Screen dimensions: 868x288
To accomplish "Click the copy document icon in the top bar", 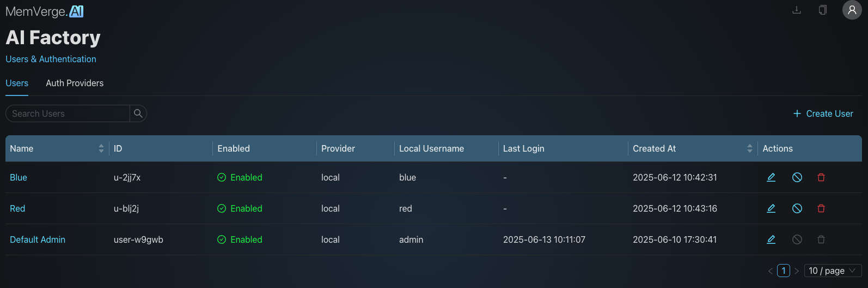I will pyautogui.click(x=822, y=10).
